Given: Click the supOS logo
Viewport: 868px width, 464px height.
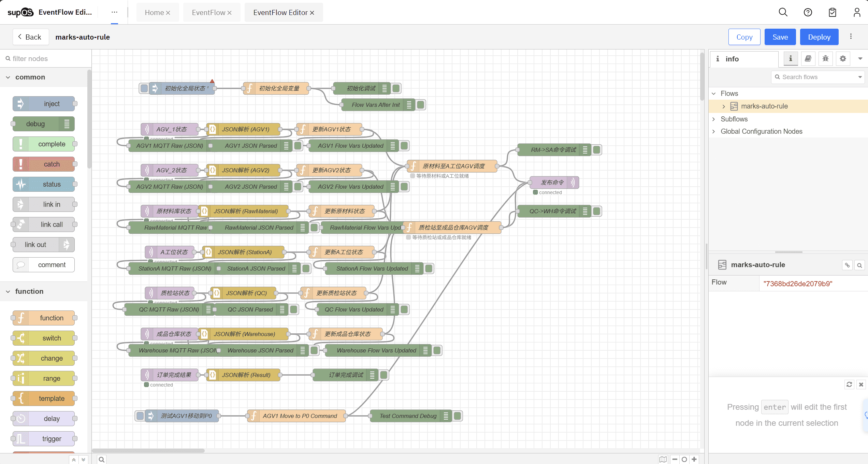Looking at the screenshot, I should (x=20, y=12).
